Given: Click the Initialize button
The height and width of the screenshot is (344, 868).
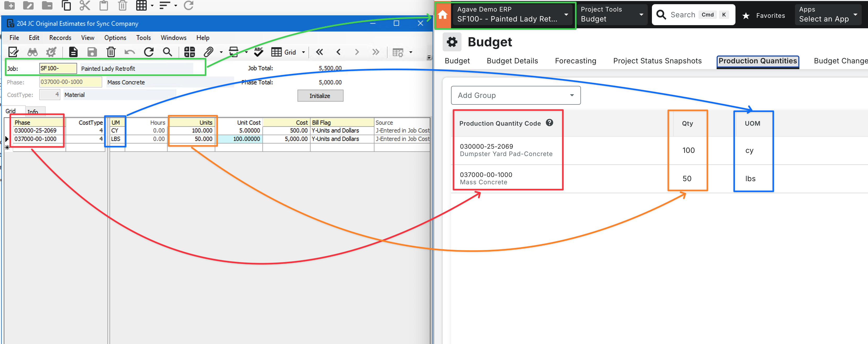Looking at the screenshot, I should pyautogui.click(x=320, y=96).
